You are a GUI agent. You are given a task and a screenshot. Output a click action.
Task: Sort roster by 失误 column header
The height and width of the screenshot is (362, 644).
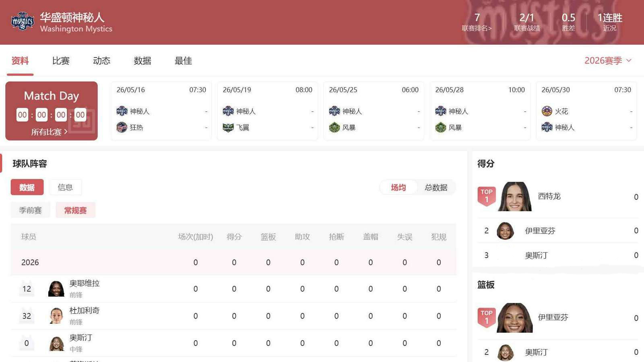[x=405, y=237]
